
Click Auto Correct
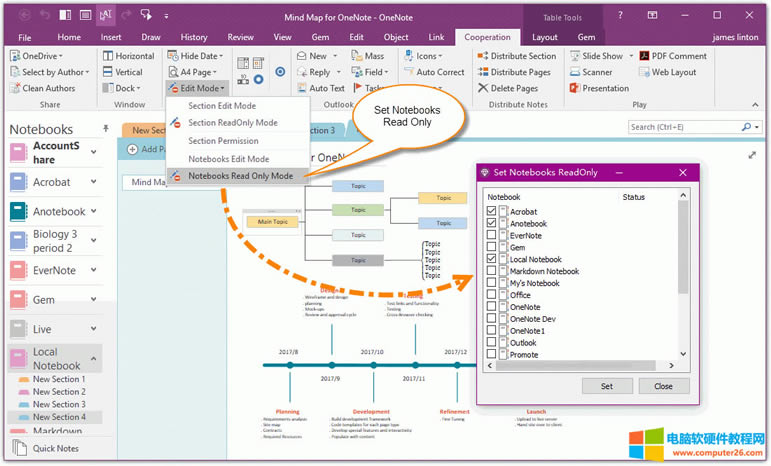pyautogui.click(x=434, y=72)
